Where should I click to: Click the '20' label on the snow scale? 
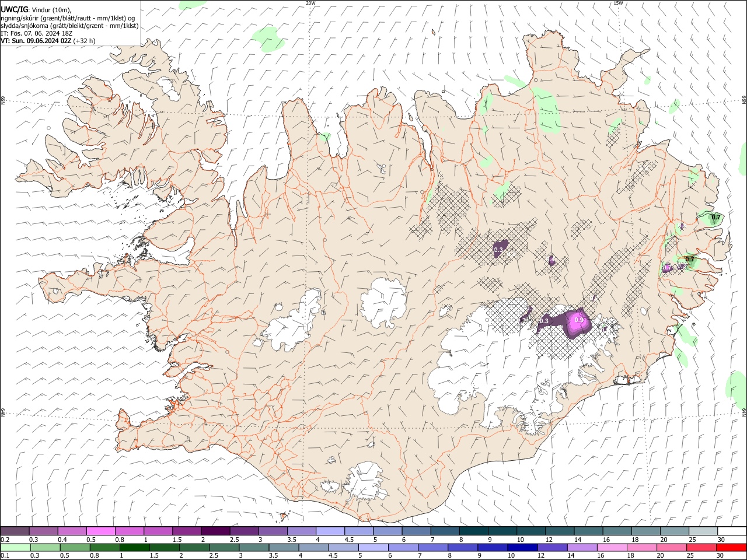tap(664, 540)
